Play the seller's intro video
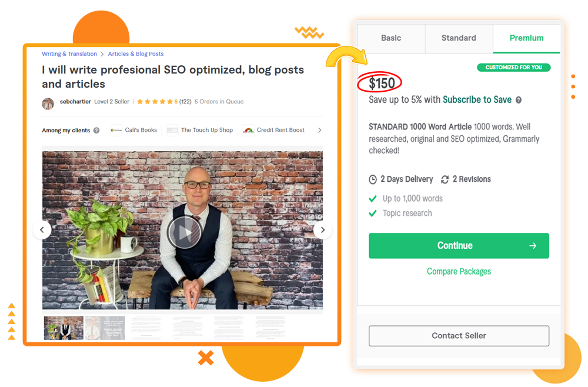Image resolution: width=588 pixels, height=387 pixels. tap(184, 232)
